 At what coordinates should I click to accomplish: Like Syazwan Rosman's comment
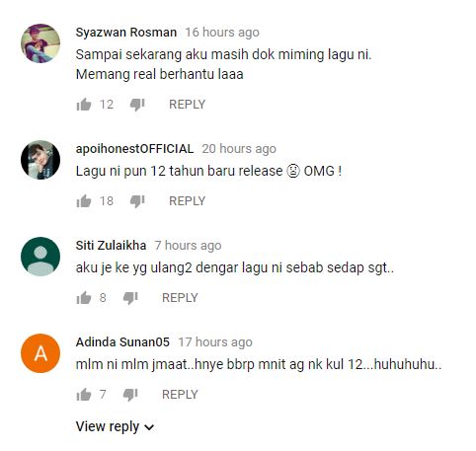point(84,105)
